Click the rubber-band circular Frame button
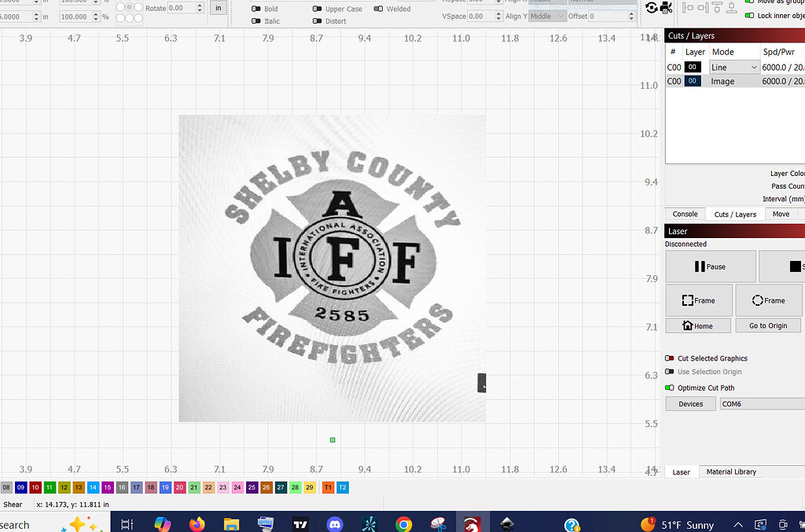The width and height of the screenshot is (805, 532). coord(768,300)
